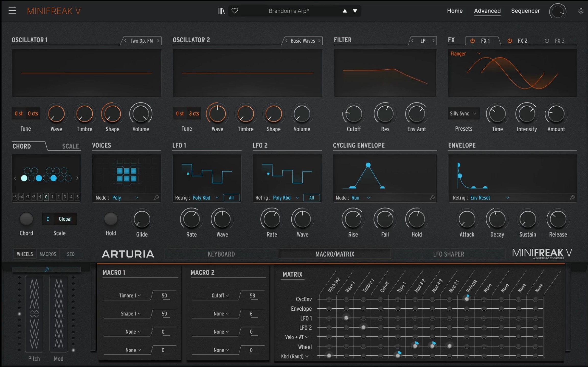This screenshot has width=588, height=367.
Task: Enable FX 3 power button
Action: [547, 41]
